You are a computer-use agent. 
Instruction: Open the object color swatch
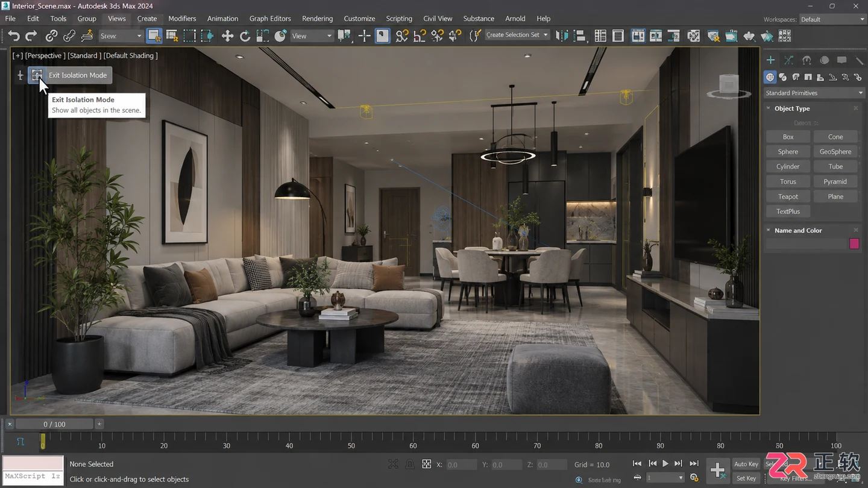tap(854, 243)
